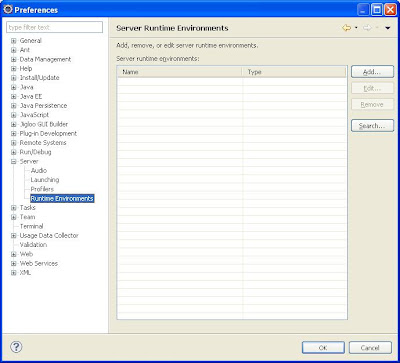Select the General label in tree

coord(31,41)
